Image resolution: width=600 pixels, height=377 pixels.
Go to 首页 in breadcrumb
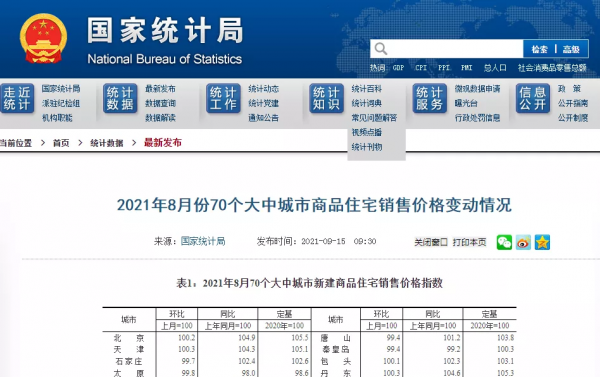61,143
